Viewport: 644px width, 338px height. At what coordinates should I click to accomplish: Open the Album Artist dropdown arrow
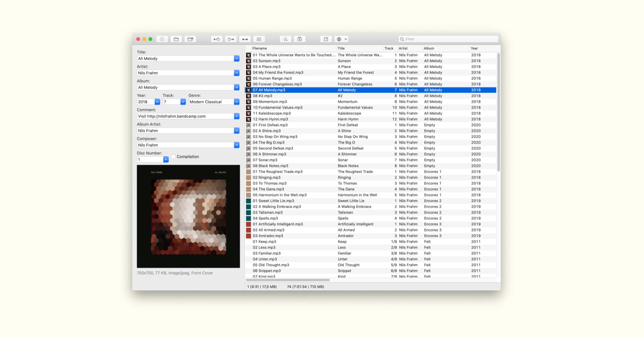236,131
